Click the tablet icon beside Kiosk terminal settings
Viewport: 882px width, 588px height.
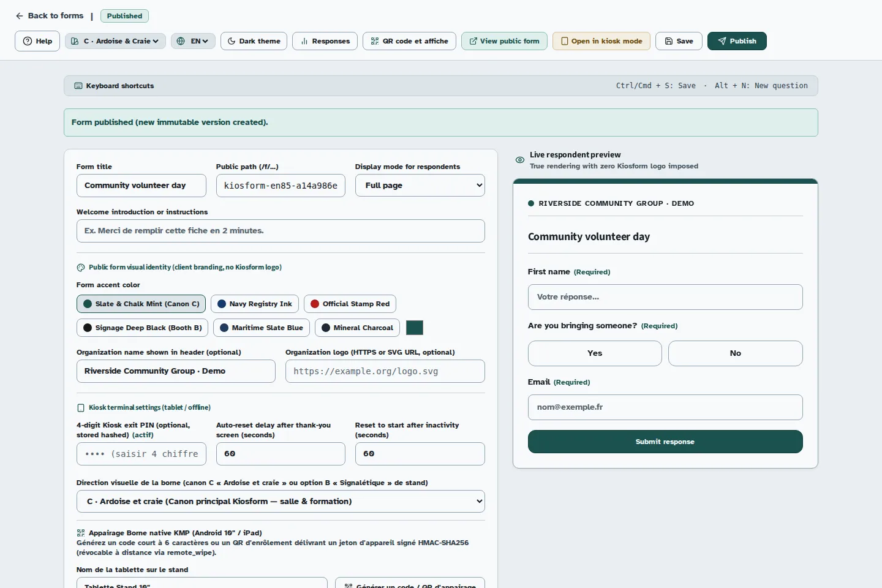click(81, 408)
